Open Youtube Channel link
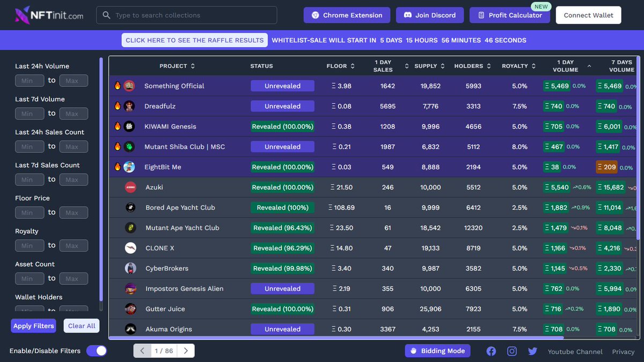This screenshot has height=362, width=644. [x=575, y=352]
